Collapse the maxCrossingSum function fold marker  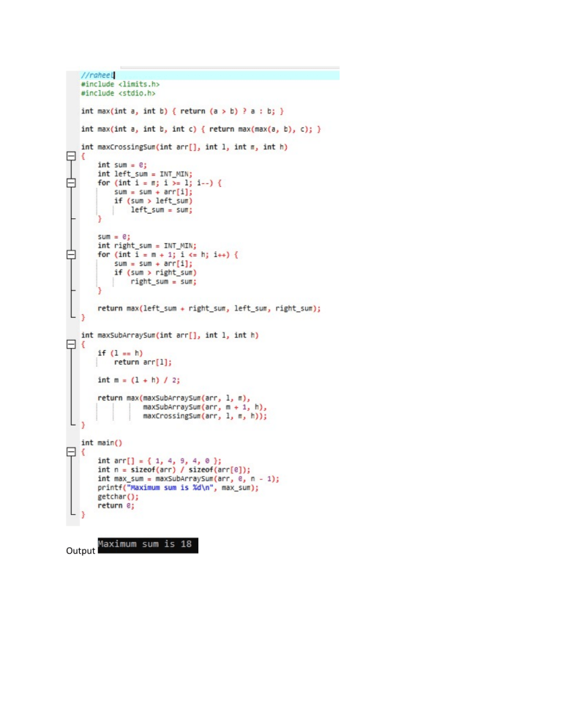click(x=71, y=157)
